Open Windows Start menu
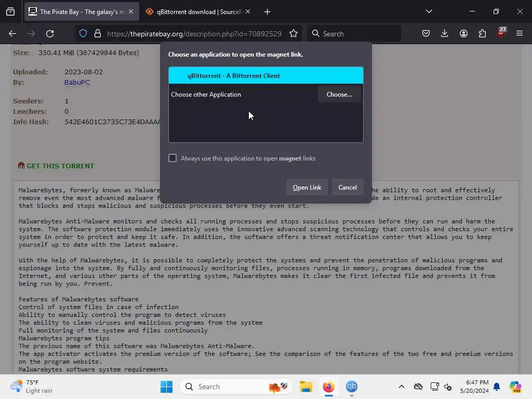This screenshot has width=532, height=399. pos(166,387)
